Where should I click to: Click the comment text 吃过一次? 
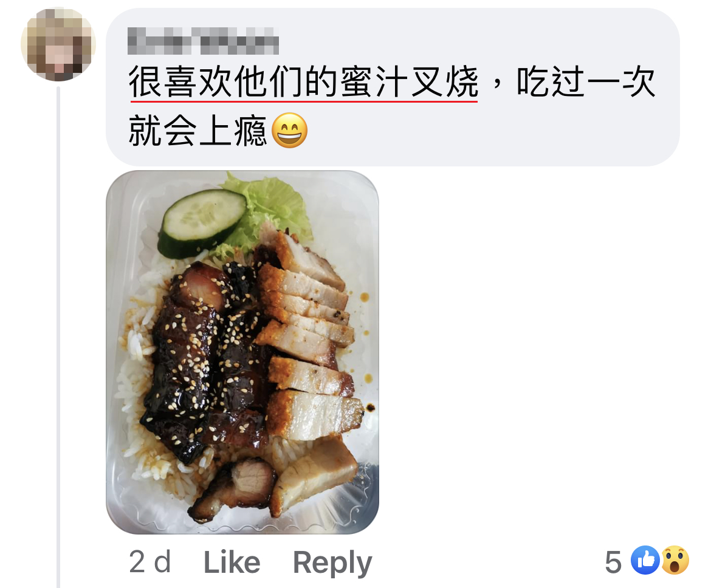pos(586,83)
